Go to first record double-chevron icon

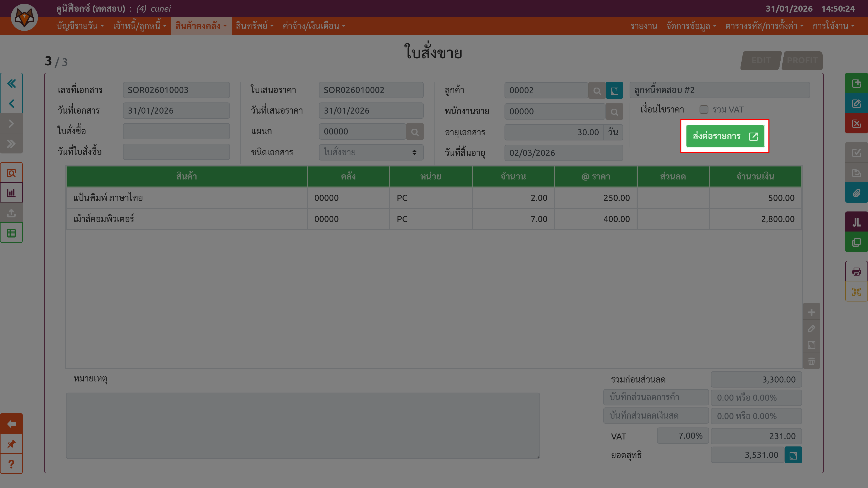point(11,83)
